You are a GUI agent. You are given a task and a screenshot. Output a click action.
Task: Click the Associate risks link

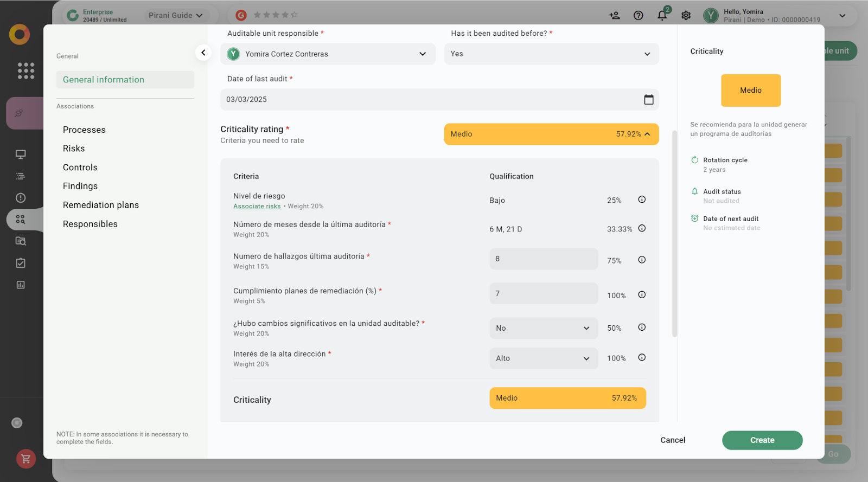coord(257,207)
